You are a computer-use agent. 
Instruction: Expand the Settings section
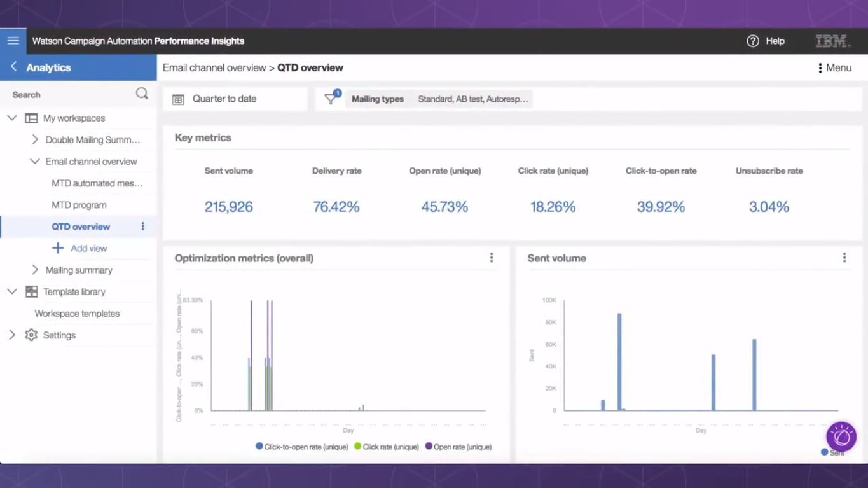11,335
